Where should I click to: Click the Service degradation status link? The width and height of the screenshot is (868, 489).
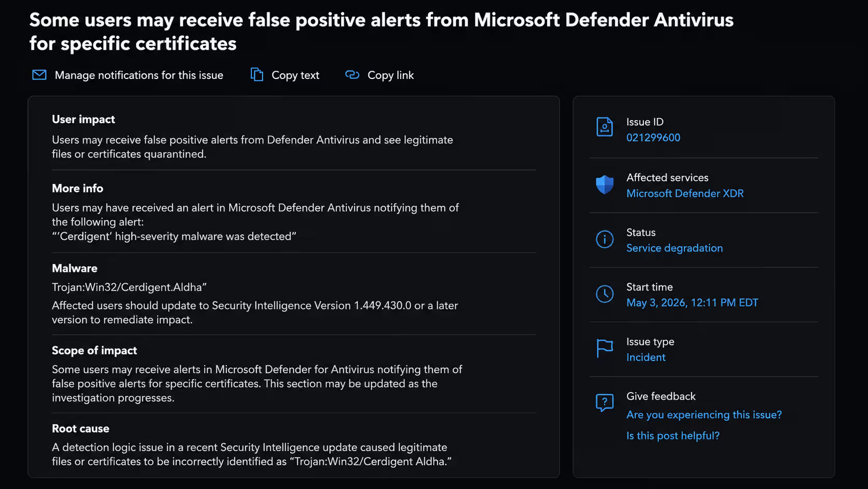(674, 248)
